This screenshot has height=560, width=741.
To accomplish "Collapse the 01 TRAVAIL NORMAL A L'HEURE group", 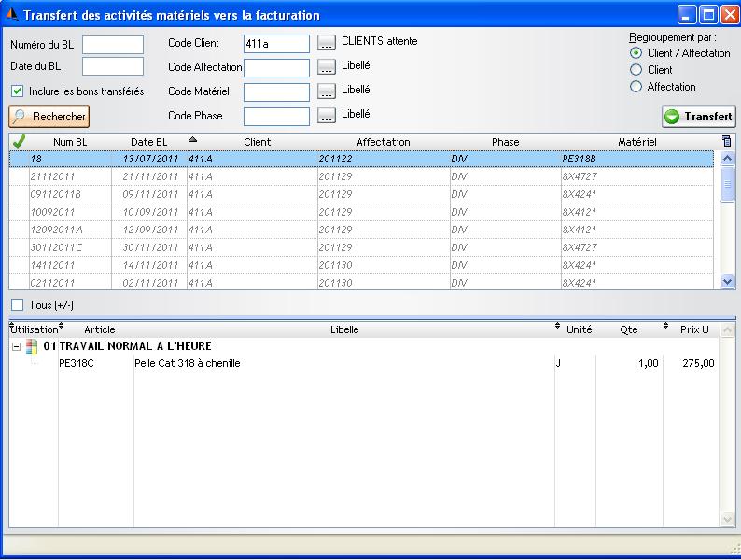I will [16, 346].
